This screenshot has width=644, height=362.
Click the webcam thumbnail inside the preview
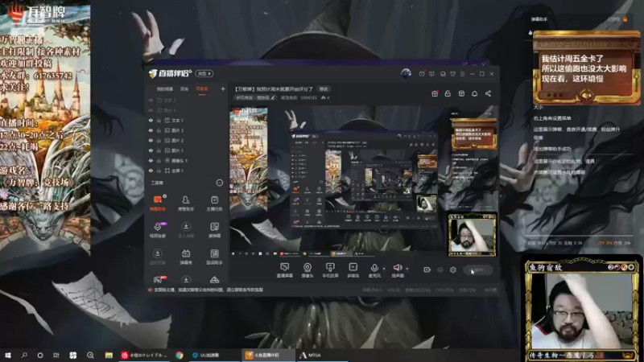(472, 234)
